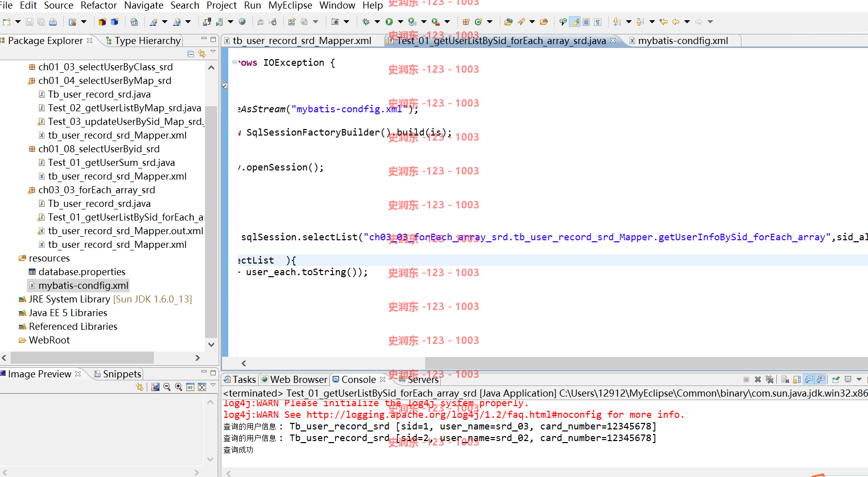Switch to mybatis-condfig.xml editor tab

pos(683,40)
